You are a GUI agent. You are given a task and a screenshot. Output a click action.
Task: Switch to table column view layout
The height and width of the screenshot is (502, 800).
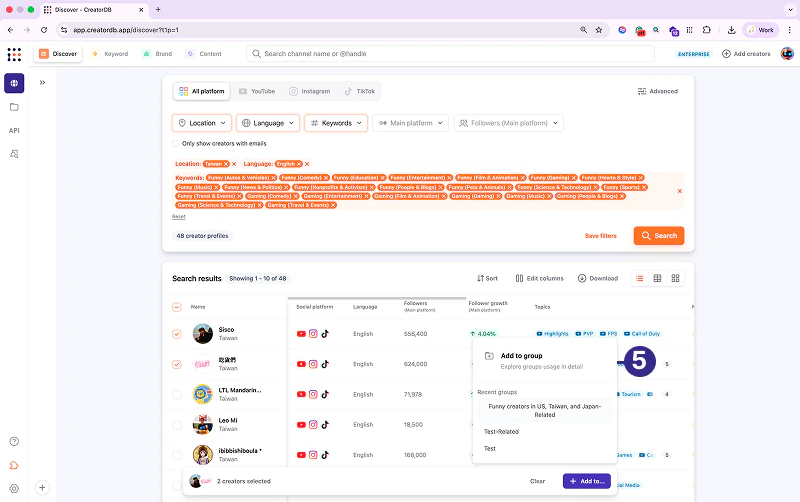[657, 279]
